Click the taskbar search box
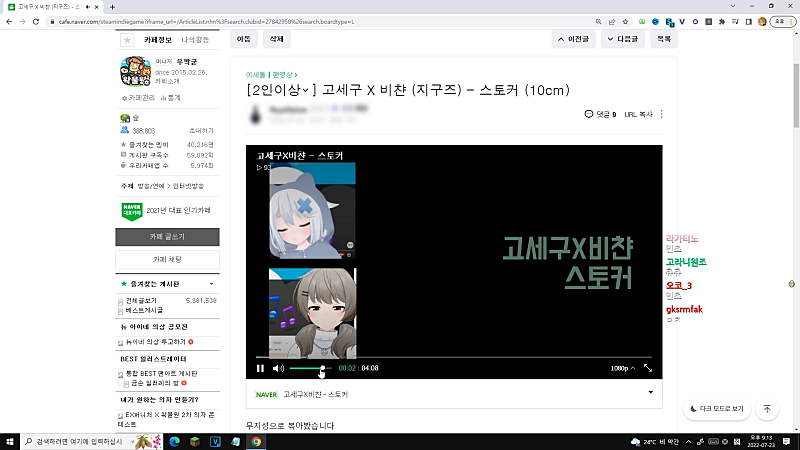Viewport: 800px width, 450px height. [x=92, y=441]
